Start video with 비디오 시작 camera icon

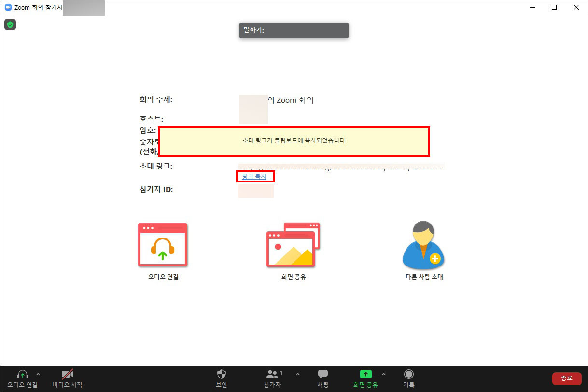click(x=68, y=375)
